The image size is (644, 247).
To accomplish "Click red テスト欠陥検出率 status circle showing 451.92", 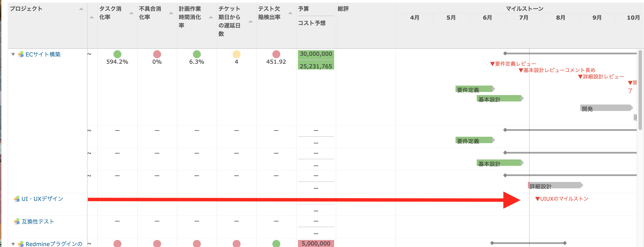I will click(276, 54).
